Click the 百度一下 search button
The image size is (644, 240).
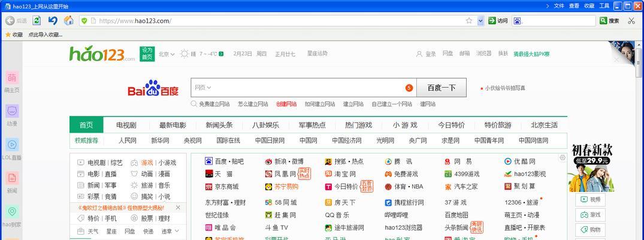442,88
